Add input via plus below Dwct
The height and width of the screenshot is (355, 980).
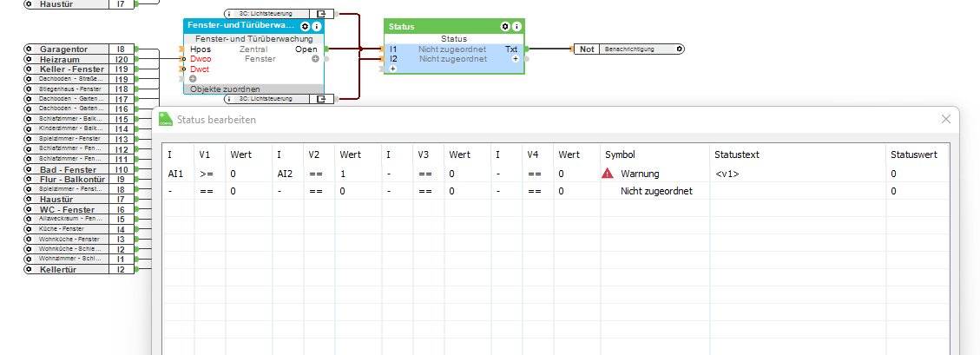click(193, 79)
